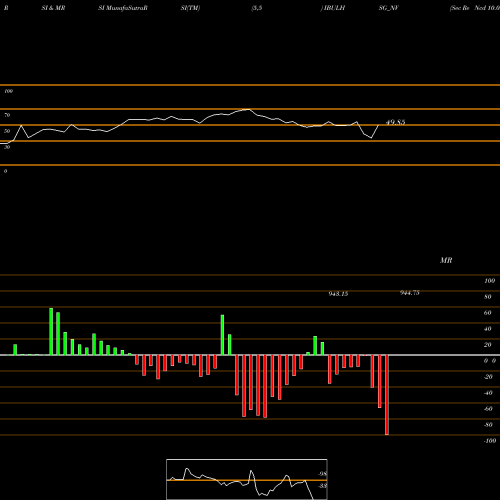
Task: Click the 944.75 price label
Action: tap(410, 293)
